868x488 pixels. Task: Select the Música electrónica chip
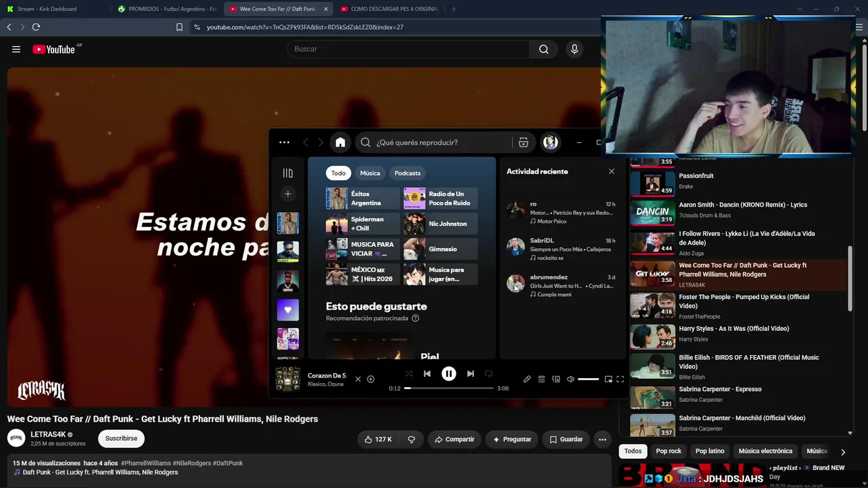pos(766,451)
